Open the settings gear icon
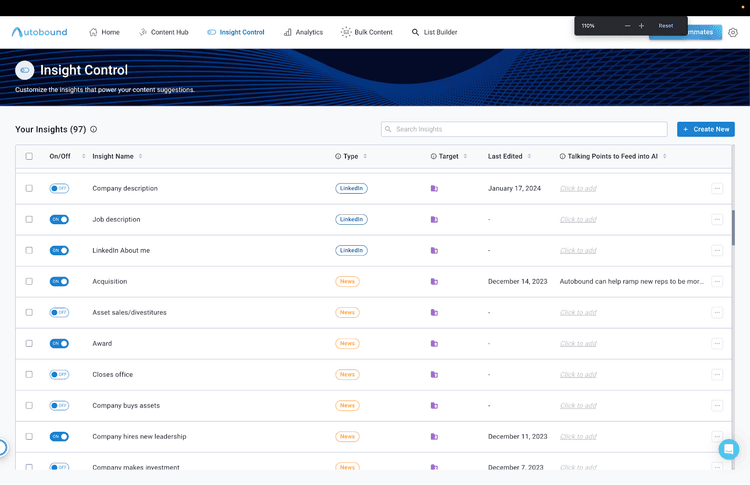 733,32
